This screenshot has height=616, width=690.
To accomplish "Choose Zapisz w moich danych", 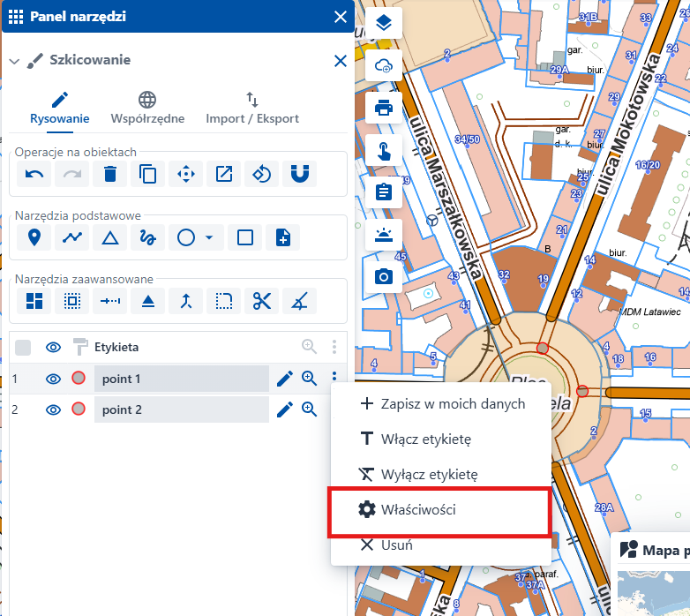I will coord(441,403).
